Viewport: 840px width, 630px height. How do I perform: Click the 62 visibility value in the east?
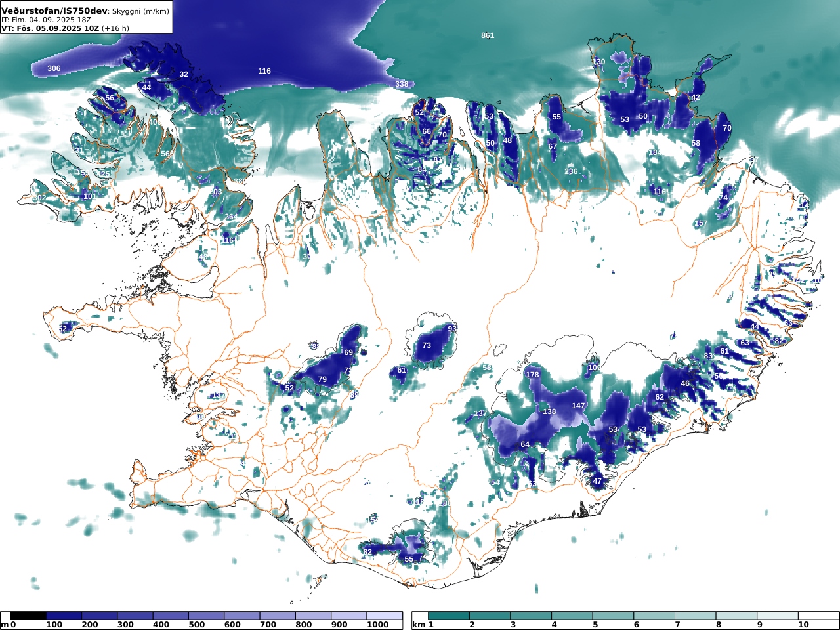(x=660, y=397)
